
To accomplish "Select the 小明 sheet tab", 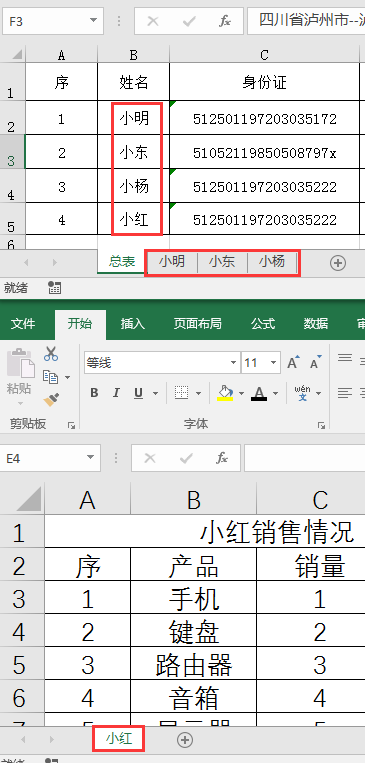I will pyautogui.click(x=172, y=262).
